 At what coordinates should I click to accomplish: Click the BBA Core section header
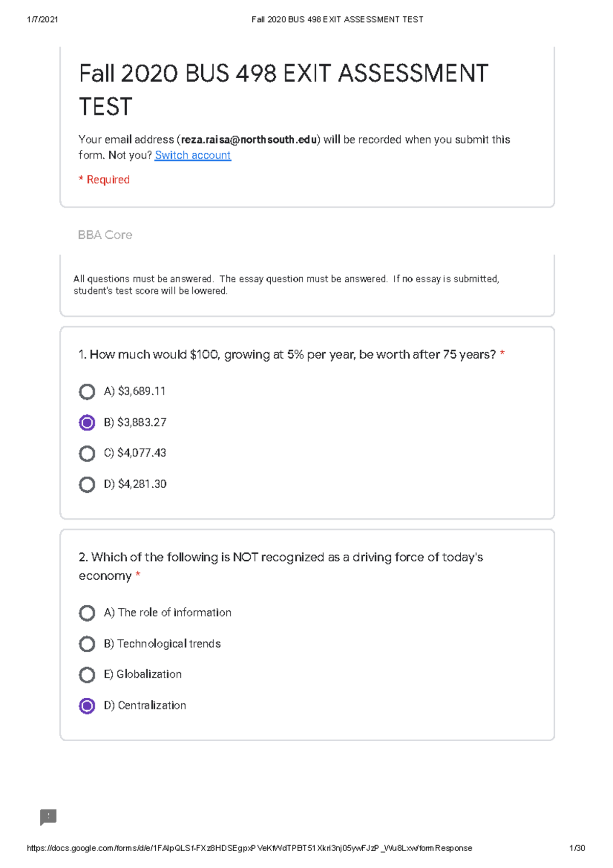click(x=105, y=235)
